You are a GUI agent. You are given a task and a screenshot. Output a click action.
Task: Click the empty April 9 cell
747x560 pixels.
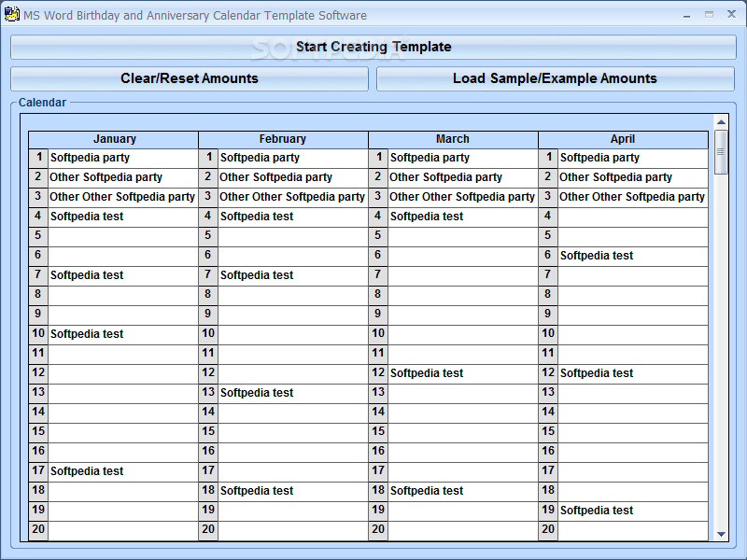[633, 315]
